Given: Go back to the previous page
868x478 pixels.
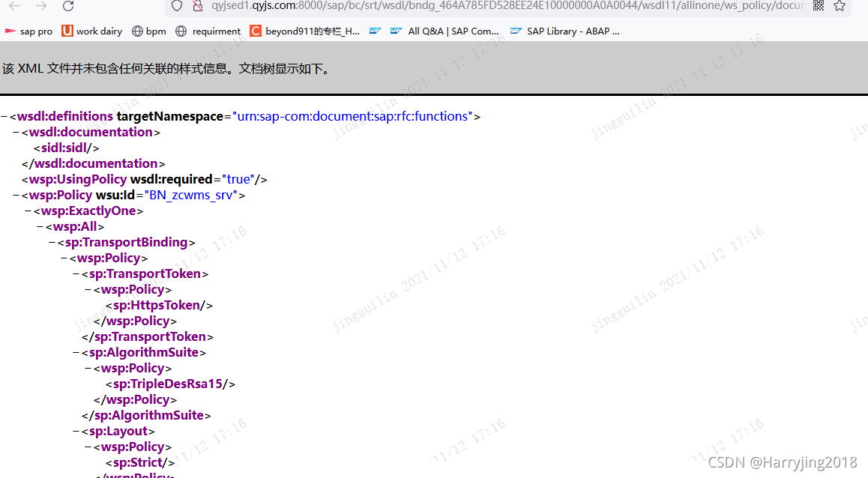Looking at the screenshot, I should pyautogui.click(x=14, y=5).
